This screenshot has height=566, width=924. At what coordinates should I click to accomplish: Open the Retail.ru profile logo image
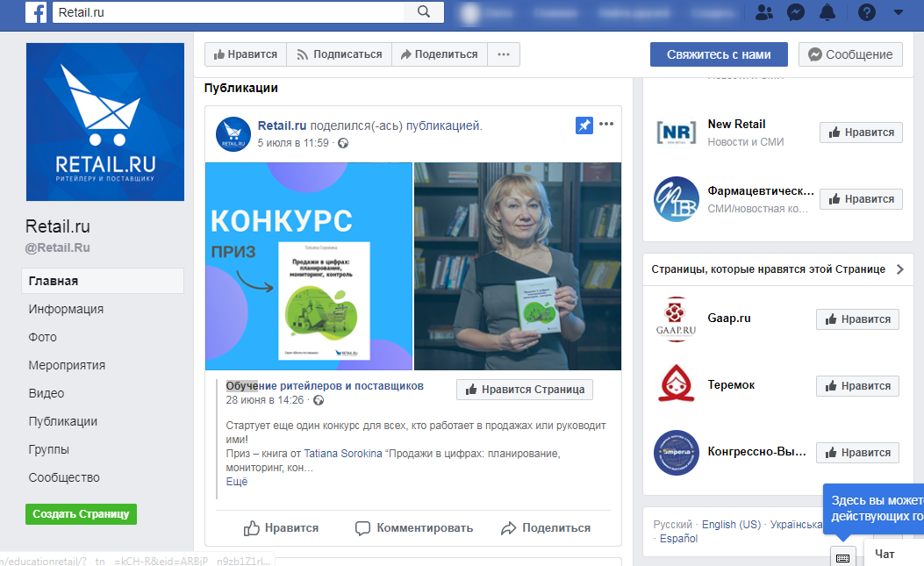pos(105,122)
